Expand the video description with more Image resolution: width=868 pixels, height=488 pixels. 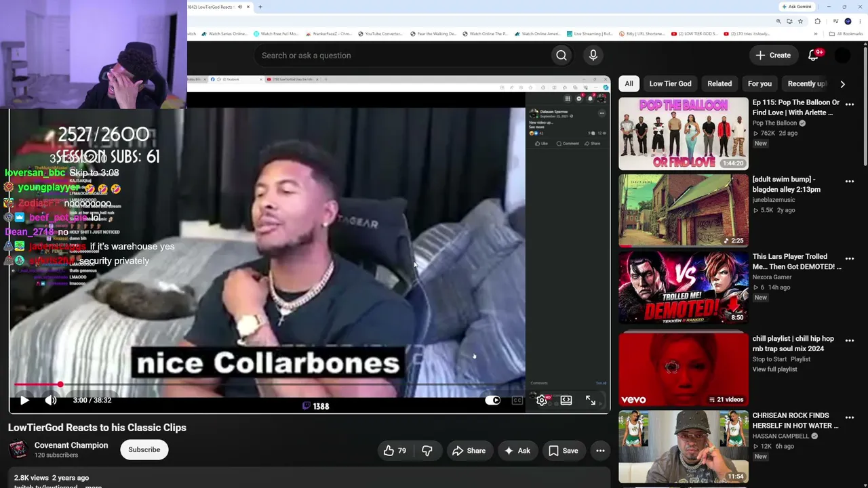tap(93, 486)
